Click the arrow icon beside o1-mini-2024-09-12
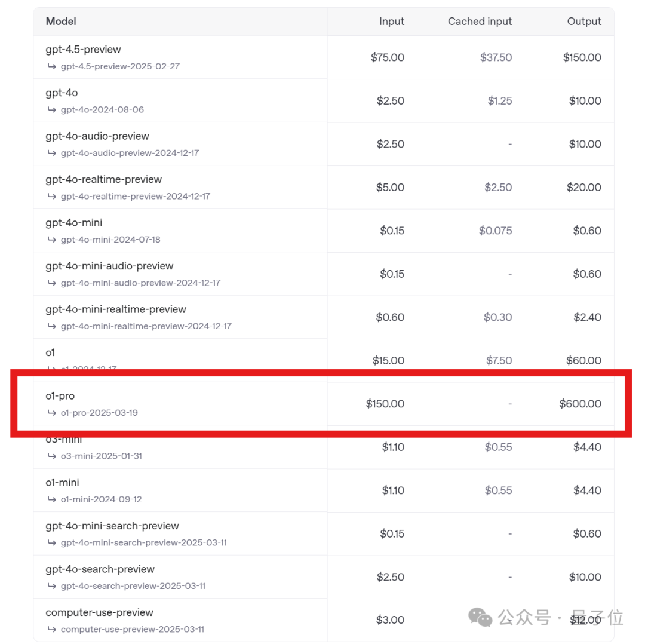 pos(51,499)
